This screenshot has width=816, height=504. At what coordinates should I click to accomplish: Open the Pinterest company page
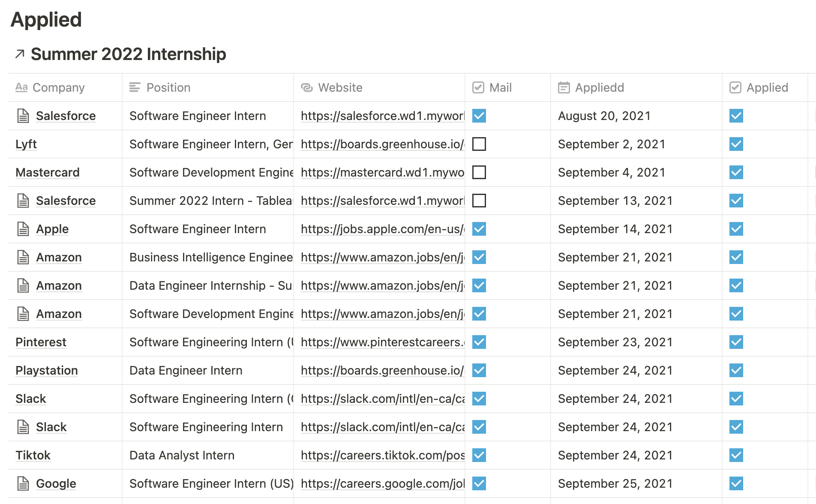[41, 342]
